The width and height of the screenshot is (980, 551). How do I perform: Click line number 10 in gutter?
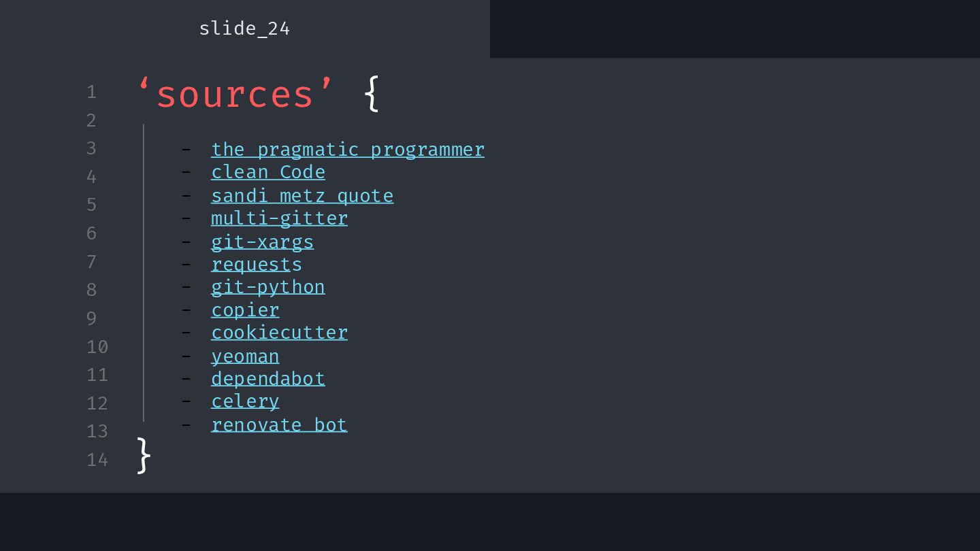click(97, 347)
